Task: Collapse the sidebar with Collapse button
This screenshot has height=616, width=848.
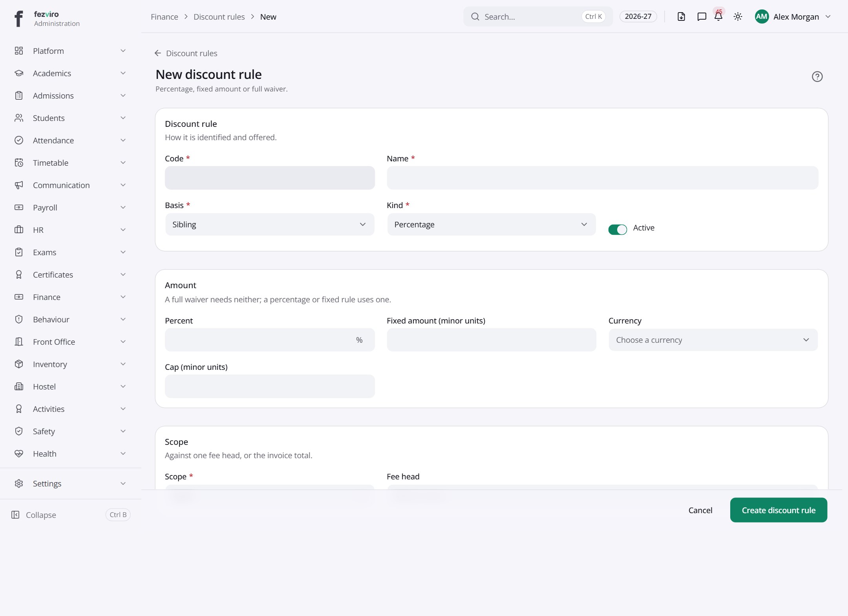Action: [71, 515]
